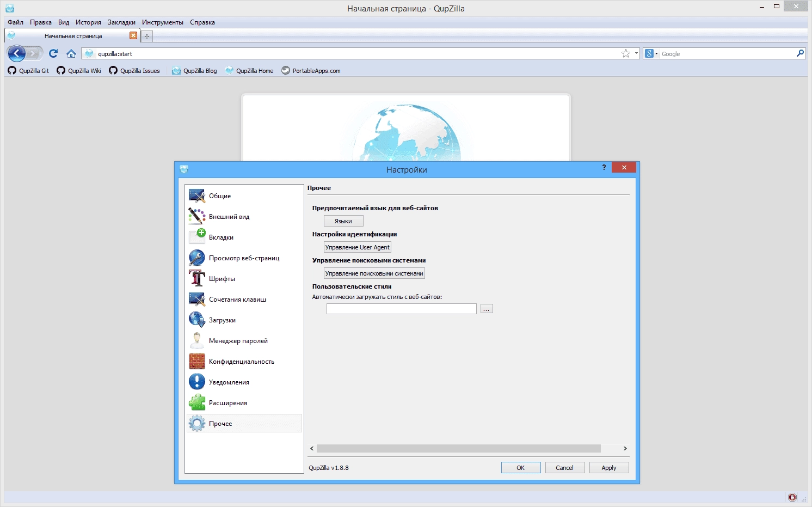Click the AdBlock icon in status bar

792,497
